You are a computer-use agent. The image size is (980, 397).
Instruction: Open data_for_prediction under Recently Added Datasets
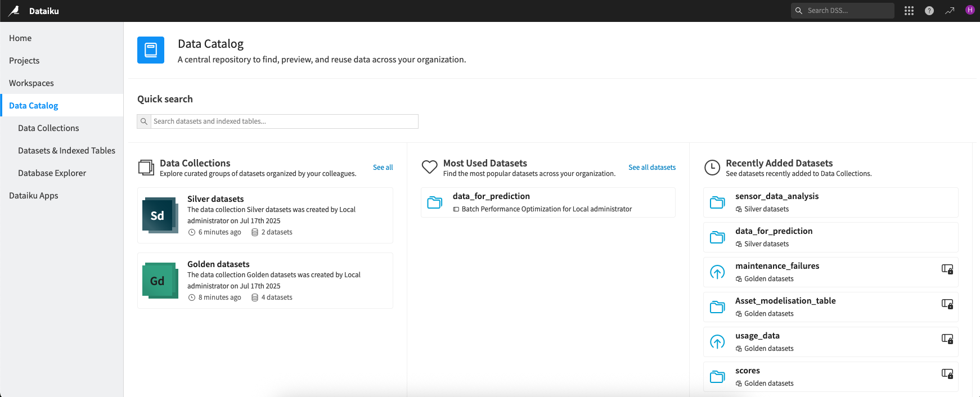point(774,231)
